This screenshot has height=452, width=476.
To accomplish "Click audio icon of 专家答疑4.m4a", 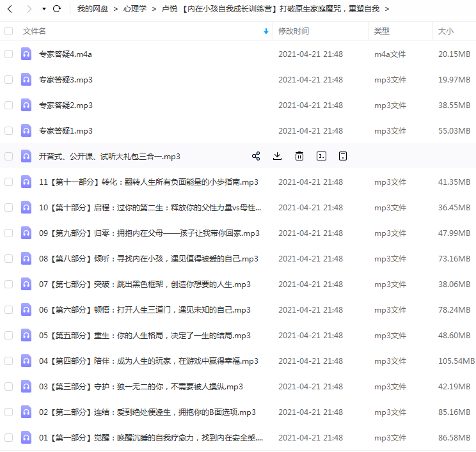I will coord(26,54).
